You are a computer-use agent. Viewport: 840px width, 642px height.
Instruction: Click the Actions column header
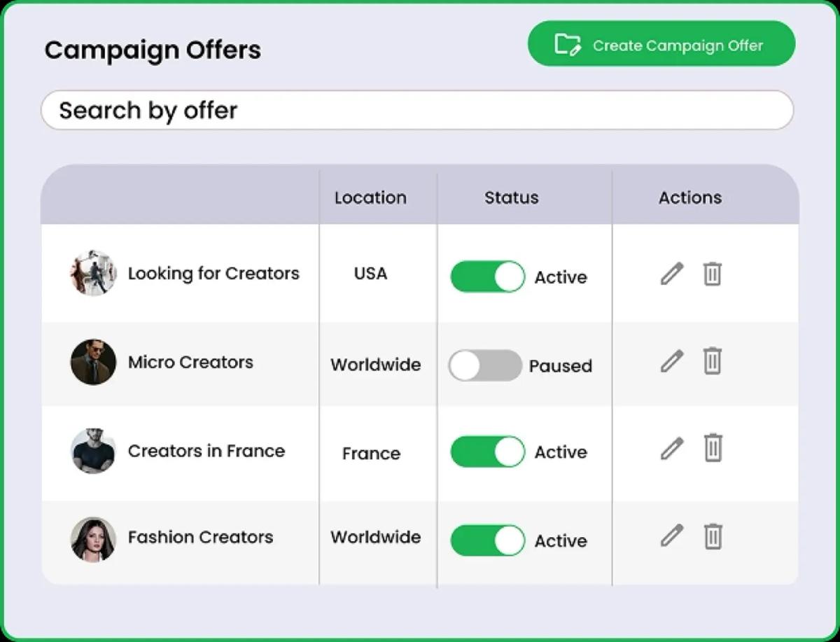pos(689,197)
